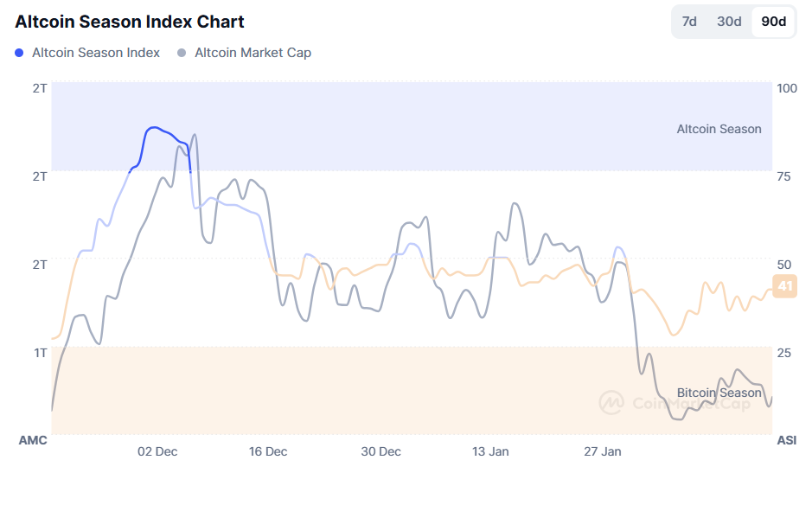Switch to the 30d timeframe
The width and height of the screenshot is (812, 505).
point(729,21)
